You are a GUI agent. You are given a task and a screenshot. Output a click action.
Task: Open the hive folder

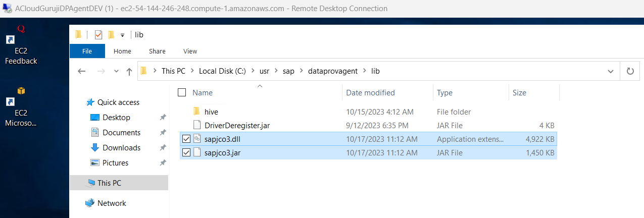(x=211, y=112)
